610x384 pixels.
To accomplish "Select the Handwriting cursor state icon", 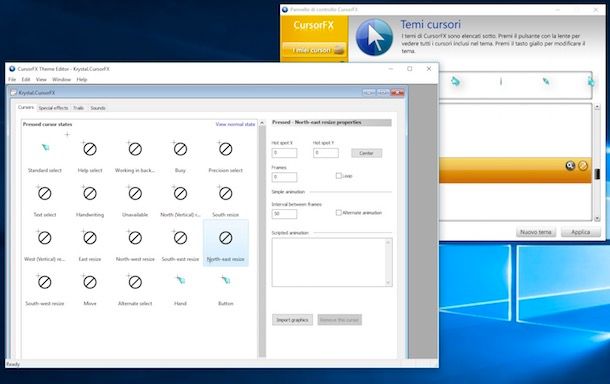I will (x=90, y=193).
